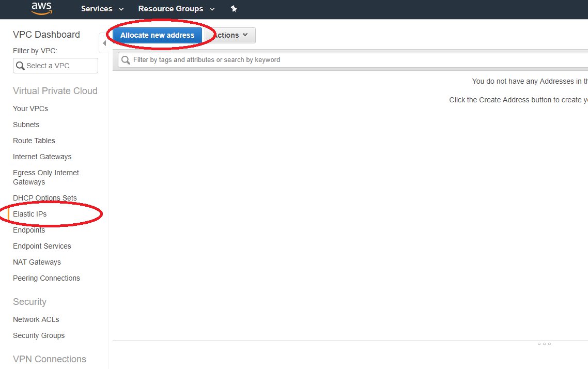Click the panel resize dots handle
The width and height of the screenshot is (588, 369).
click(x=544, y=344)
